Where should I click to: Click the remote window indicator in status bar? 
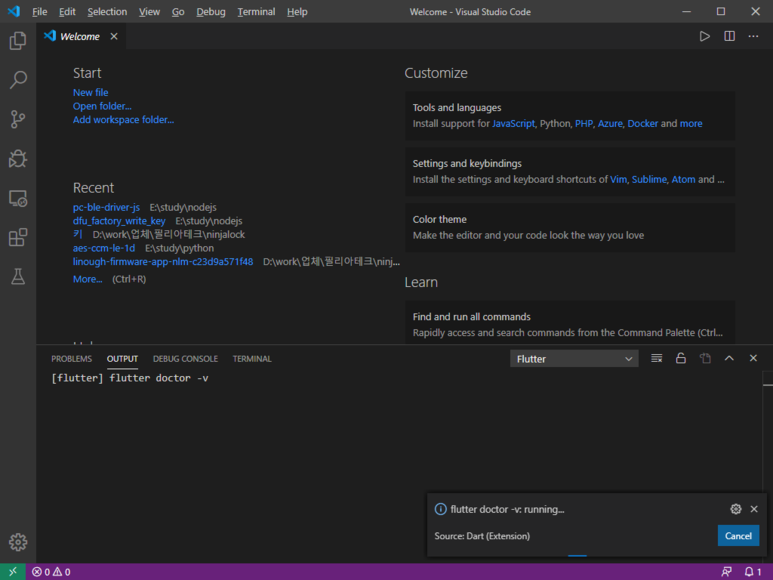tap(13, 572)
